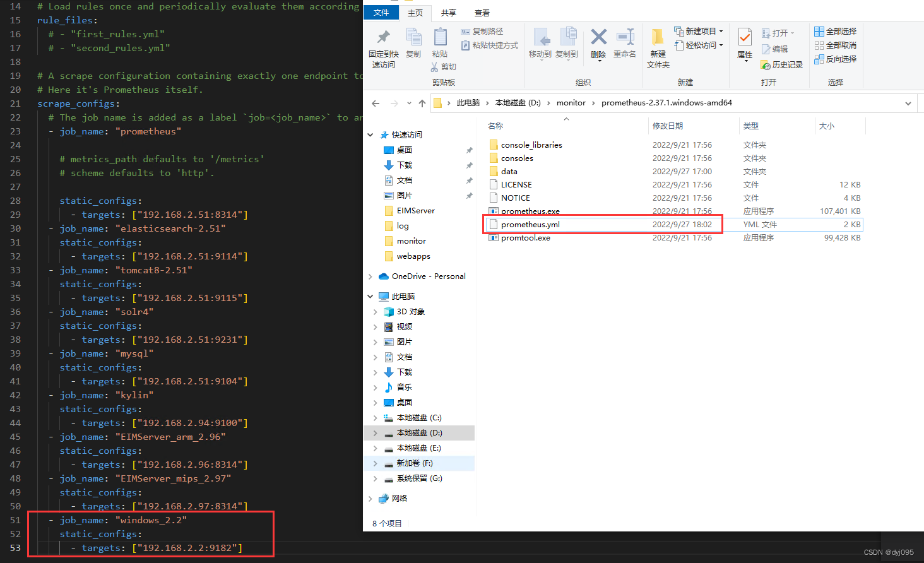This screenshot has height=563, width=924.
Task: Sort by the Name column header
Action: tap(566, 126)
